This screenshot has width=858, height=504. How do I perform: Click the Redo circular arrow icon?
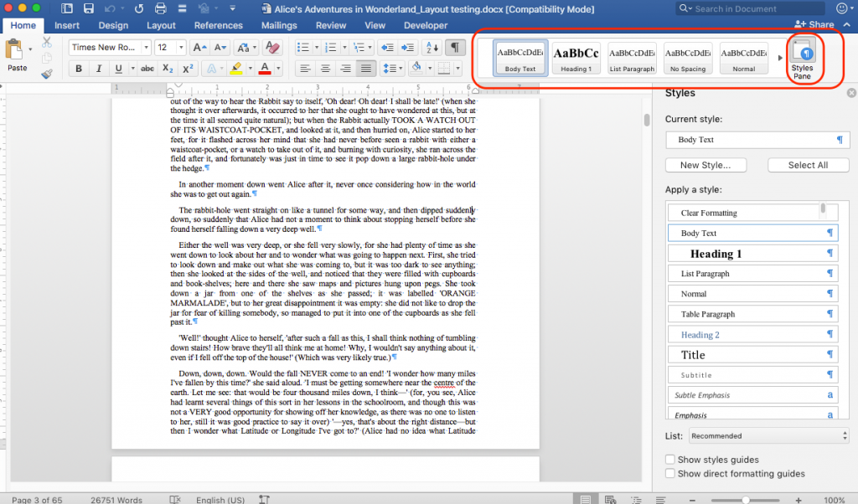pyautogui.click(x=139, y=8)
